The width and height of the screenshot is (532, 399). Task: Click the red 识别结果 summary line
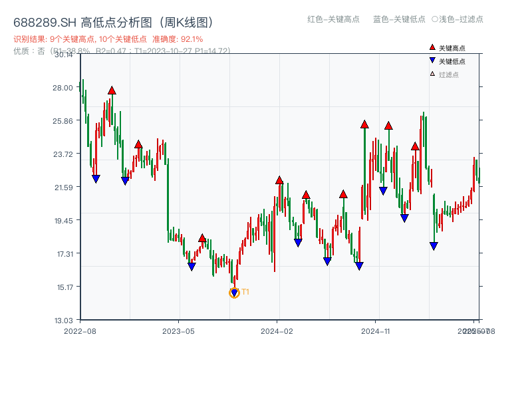[108, 39]
